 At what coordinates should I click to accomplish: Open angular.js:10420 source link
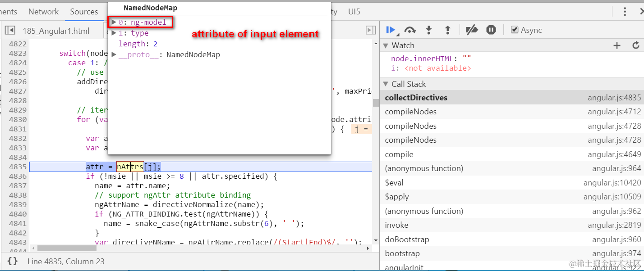pyautogui.click(x=612, y=183)
